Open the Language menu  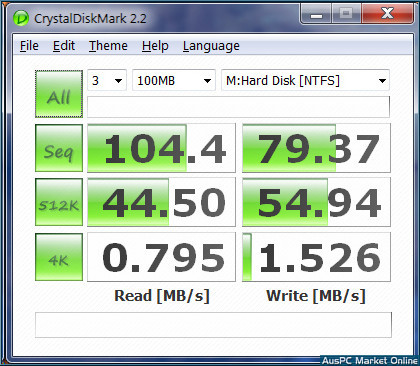[x=211, y=46]
